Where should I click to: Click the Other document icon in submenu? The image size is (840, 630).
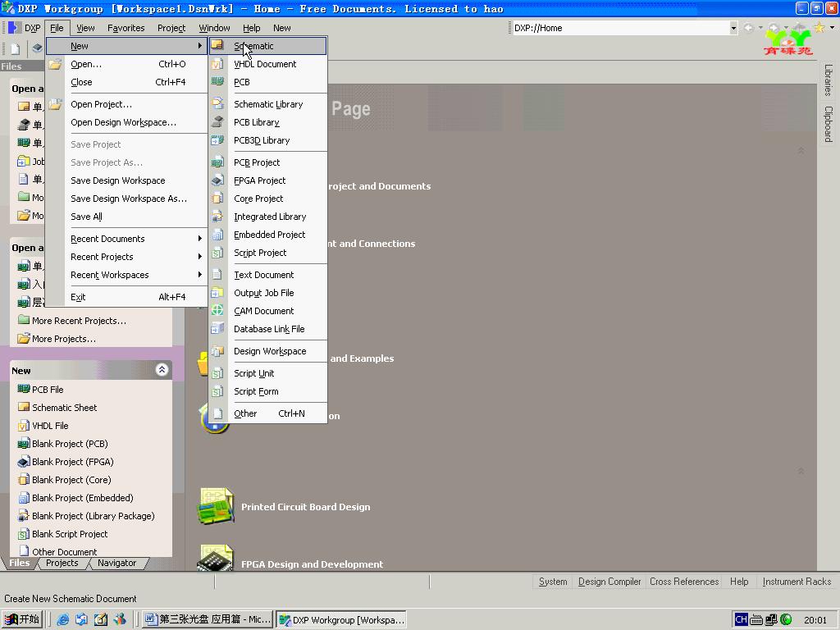[217, 413]
